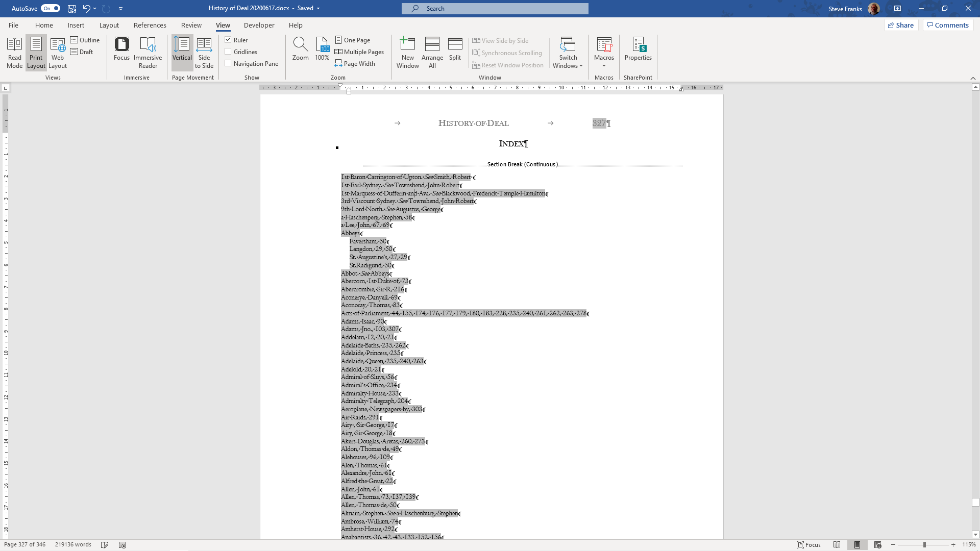Viewport: 980px width, 551px height.
Task: Click the Share button
Action: pyautogui.click(x=901, y=25)
